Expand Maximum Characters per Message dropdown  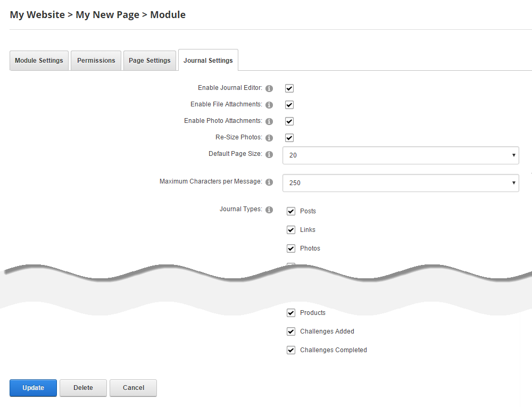click(x=401, y=182)
